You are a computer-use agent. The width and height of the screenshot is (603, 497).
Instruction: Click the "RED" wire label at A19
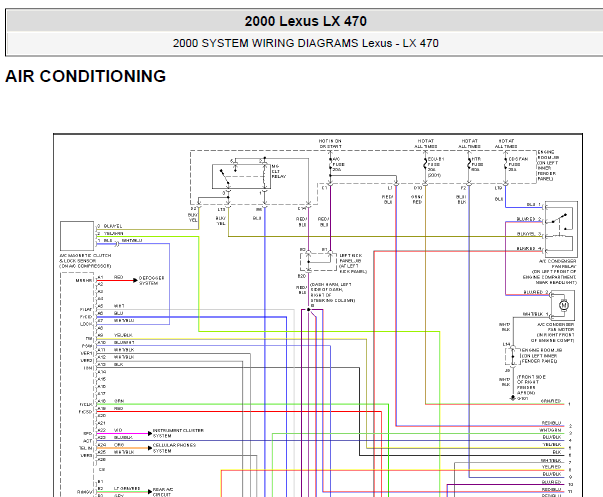(x=118, y=408)
